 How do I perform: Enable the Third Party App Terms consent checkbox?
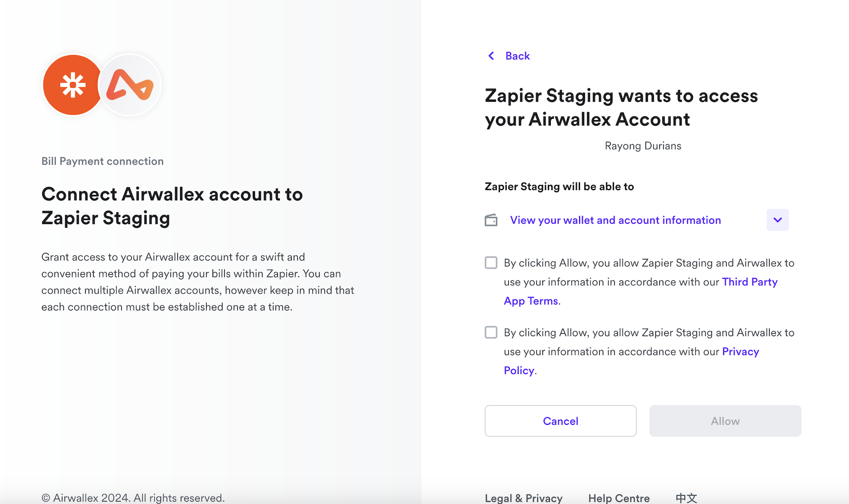pyautogui.click(x=491, y=262)
